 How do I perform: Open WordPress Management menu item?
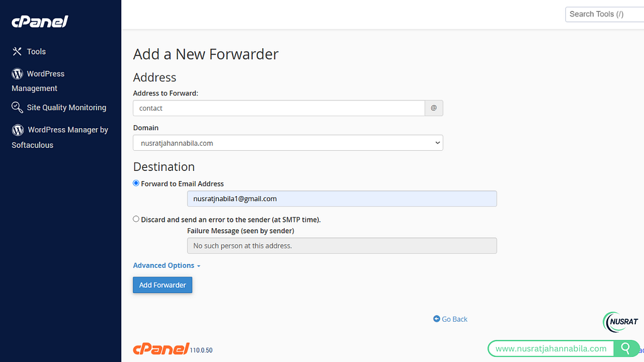[x=38, y=81]
